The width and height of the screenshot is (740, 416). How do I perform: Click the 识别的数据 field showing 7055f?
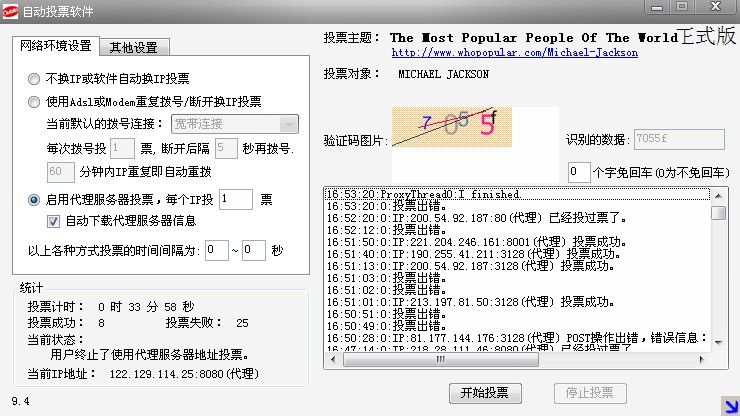pos(679,139)
